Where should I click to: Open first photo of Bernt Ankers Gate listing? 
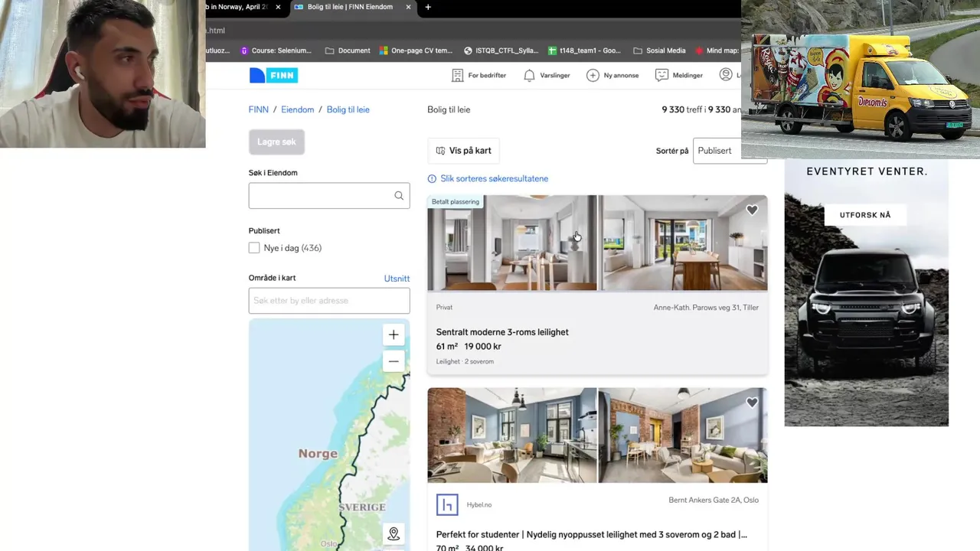click(x=512, y=435)
